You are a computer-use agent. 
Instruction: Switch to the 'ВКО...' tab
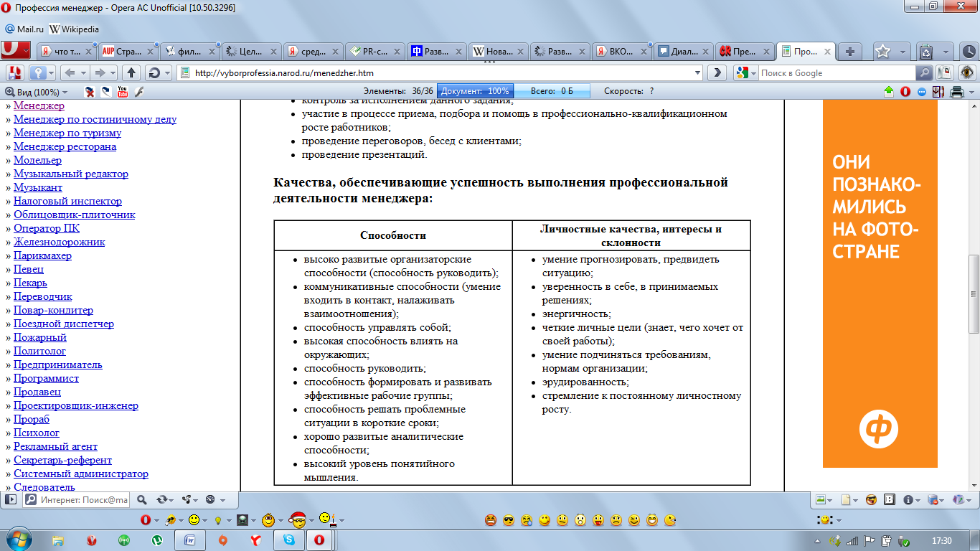(x=622, y=51)
